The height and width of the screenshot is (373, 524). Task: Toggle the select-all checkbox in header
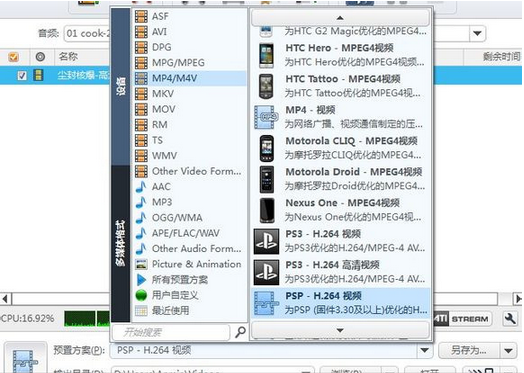coord(13,57)
